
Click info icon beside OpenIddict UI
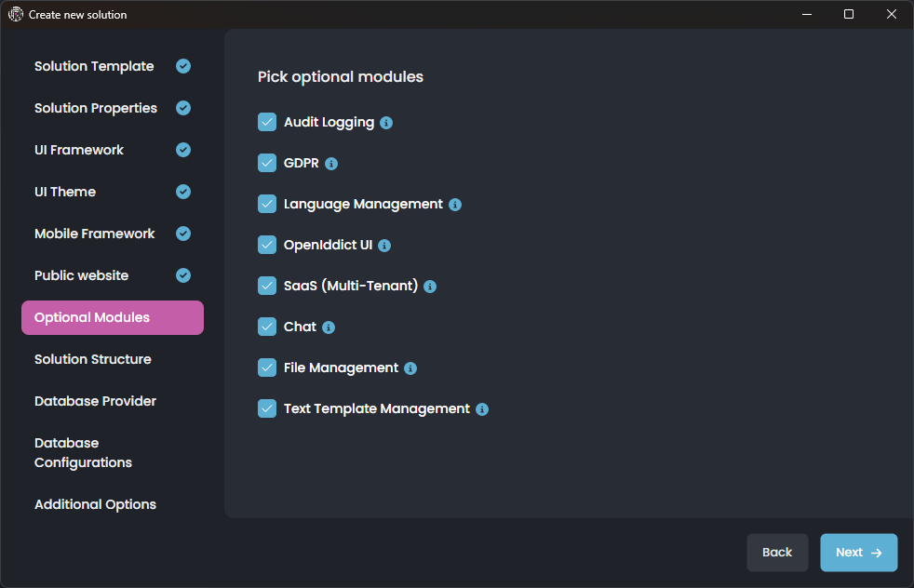click(384, 246)
